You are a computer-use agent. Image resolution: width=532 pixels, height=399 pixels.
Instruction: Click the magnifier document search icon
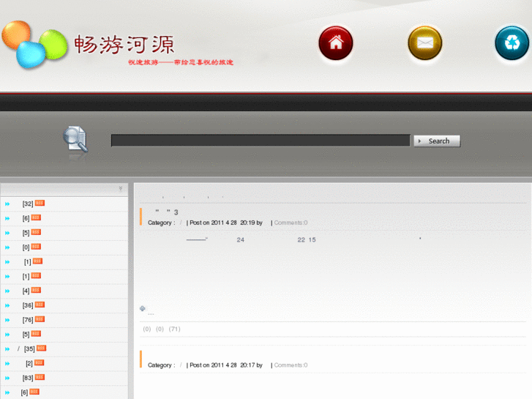[x=75, y=139]
